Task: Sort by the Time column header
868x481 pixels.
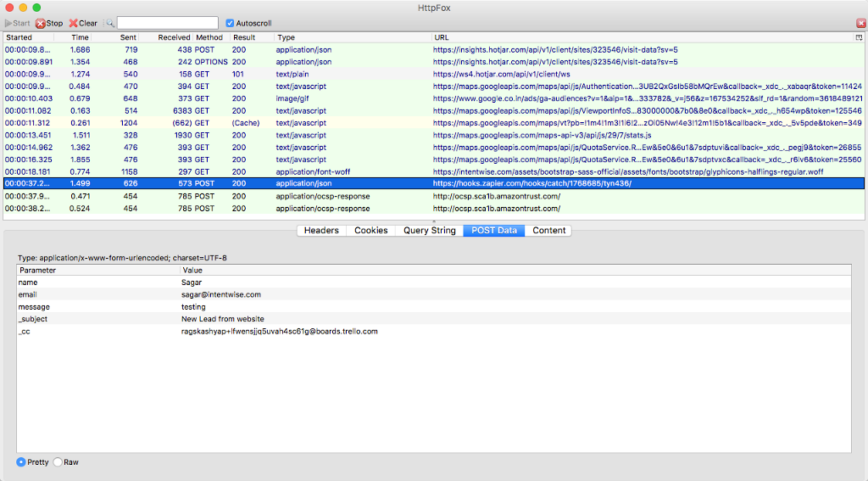Action: coord(73,37)
